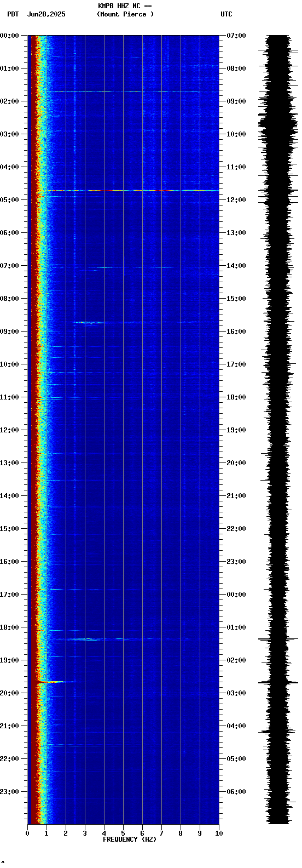The image size is (302, 868).
Task: Click UTC time label '07:00'
Action: (x=236, y=36)
